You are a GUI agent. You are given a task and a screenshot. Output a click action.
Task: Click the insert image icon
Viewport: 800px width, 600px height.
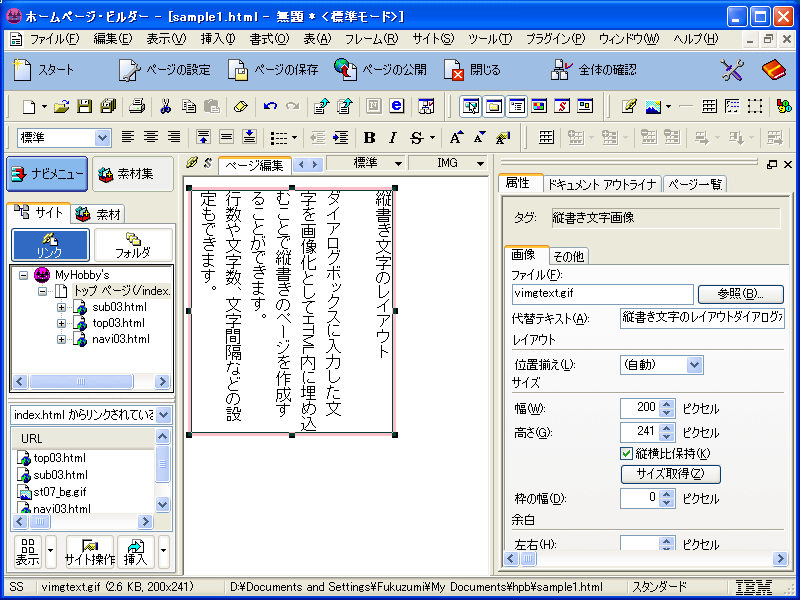coord(653,107)
